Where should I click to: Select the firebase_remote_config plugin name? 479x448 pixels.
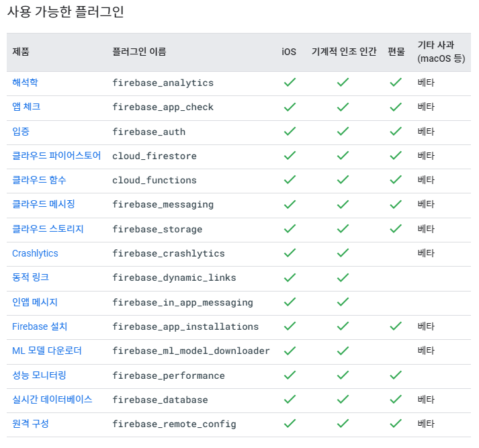(x=174, y=424)
